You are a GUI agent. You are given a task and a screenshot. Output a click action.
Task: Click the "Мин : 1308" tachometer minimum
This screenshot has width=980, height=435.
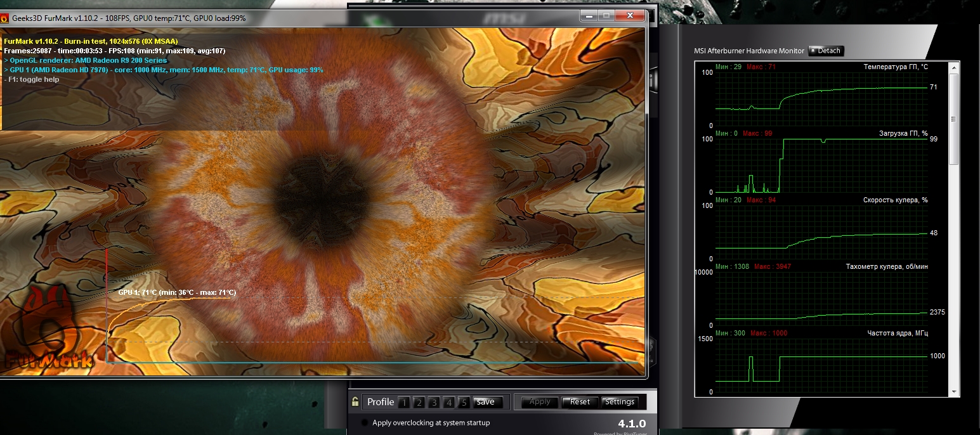732,266
